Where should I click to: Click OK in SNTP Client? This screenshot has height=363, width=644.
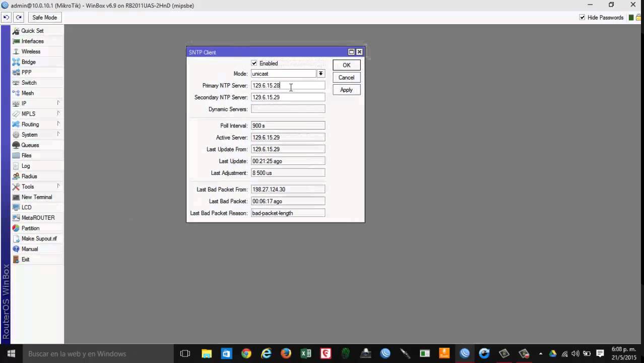pyautogui.click(x=346, y=65)
